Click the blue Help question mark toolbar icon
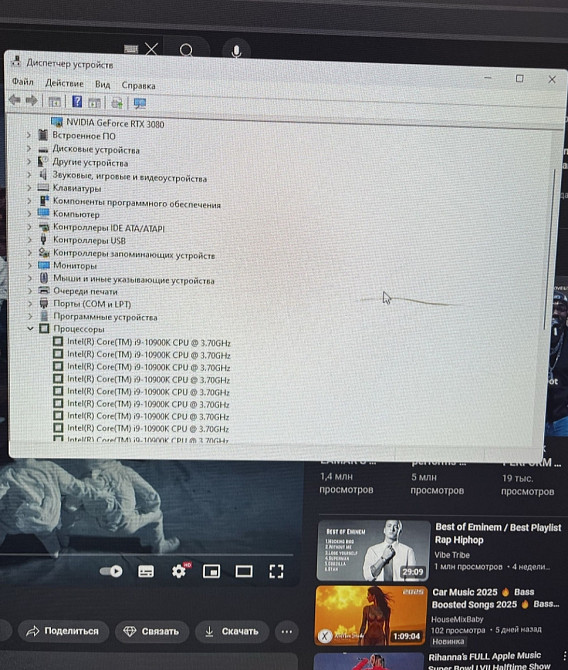The width and height of the screenshot is (568, 670). tap(77, 101)
